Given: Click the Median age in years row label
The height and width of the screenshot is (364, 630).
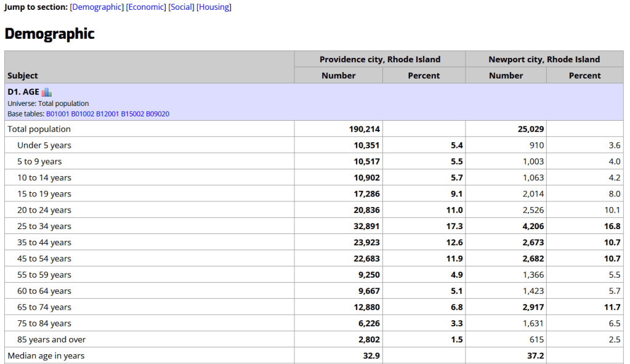Looking at the screenshot, I should 46,356.
